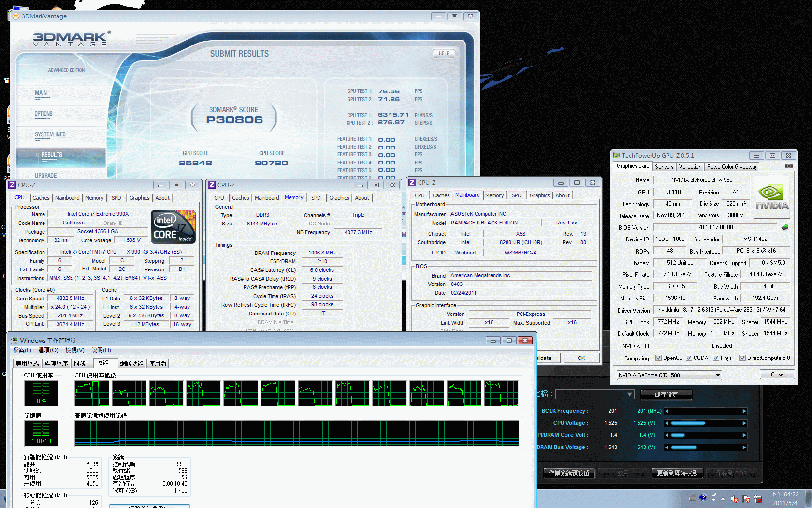This screenshot has height=508, width=812.
Task: Switch to the Validation tab in GPU-Z
Action: (690, 167)
